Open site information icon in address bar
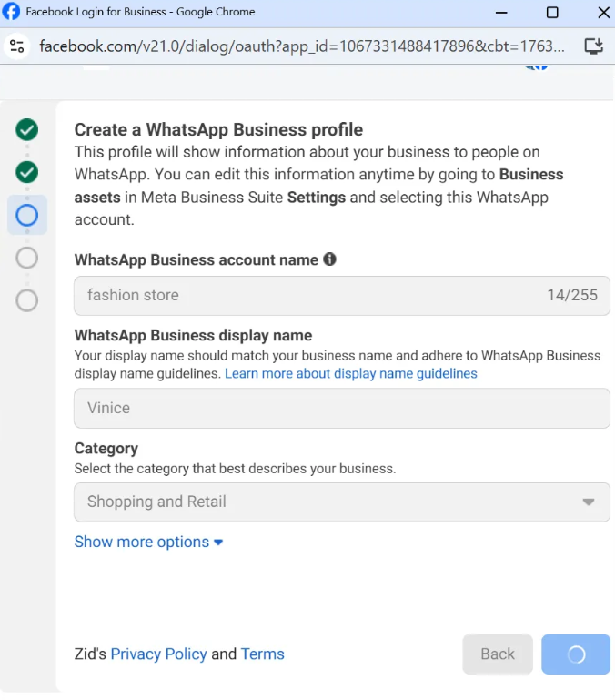 (x=15, y=46)
